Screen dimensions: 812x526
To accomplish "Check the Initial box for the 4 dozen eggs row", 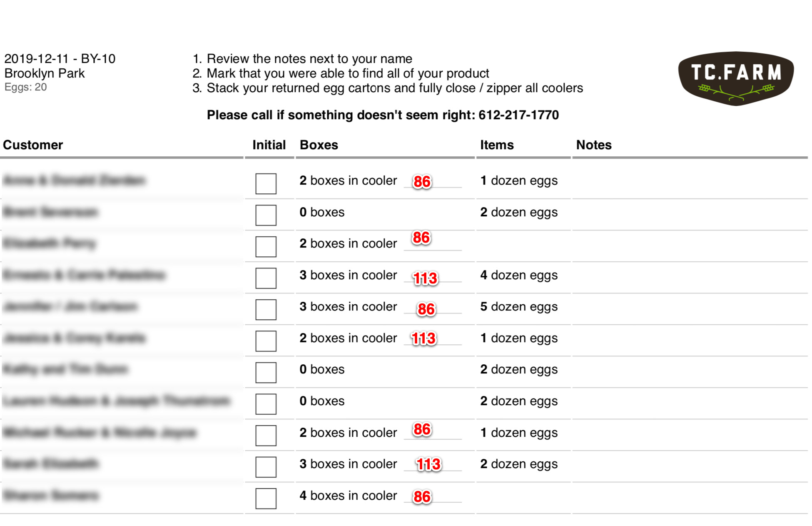I will coord(266,278).
